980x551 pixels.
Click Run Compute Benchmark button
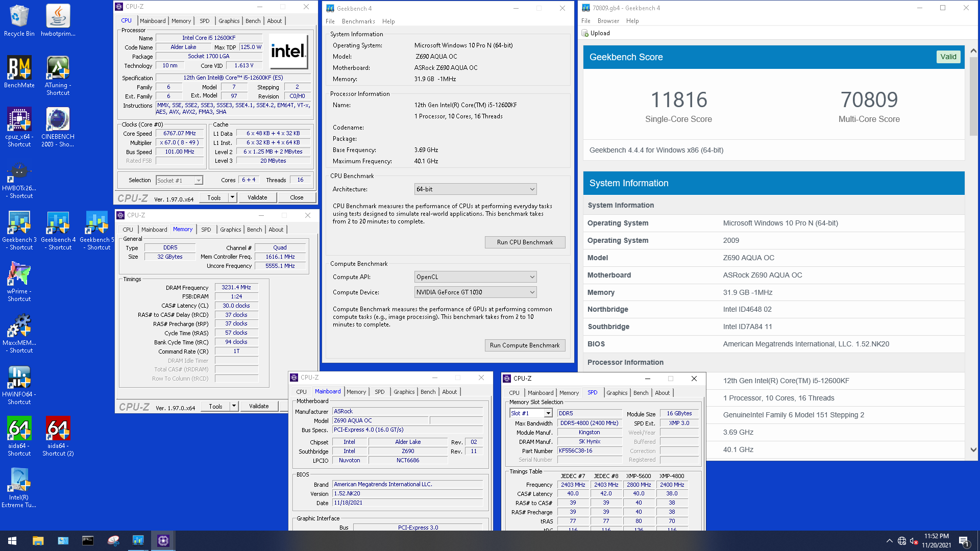click(x=525, y=345)
